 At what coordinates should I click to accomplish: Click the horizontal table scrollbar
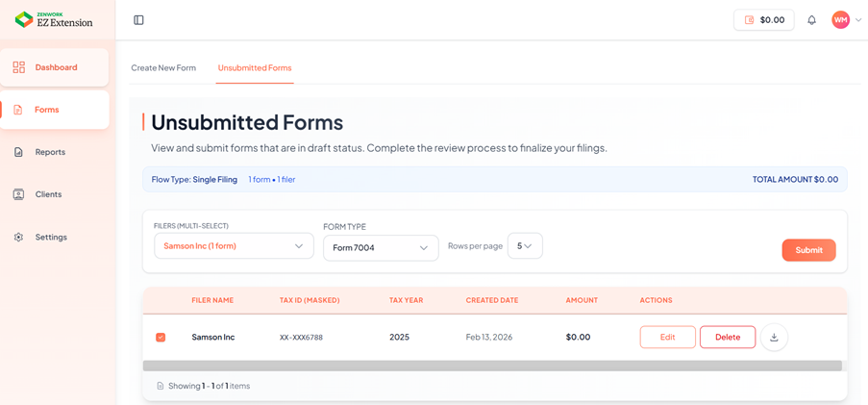(x=492, y=366)
